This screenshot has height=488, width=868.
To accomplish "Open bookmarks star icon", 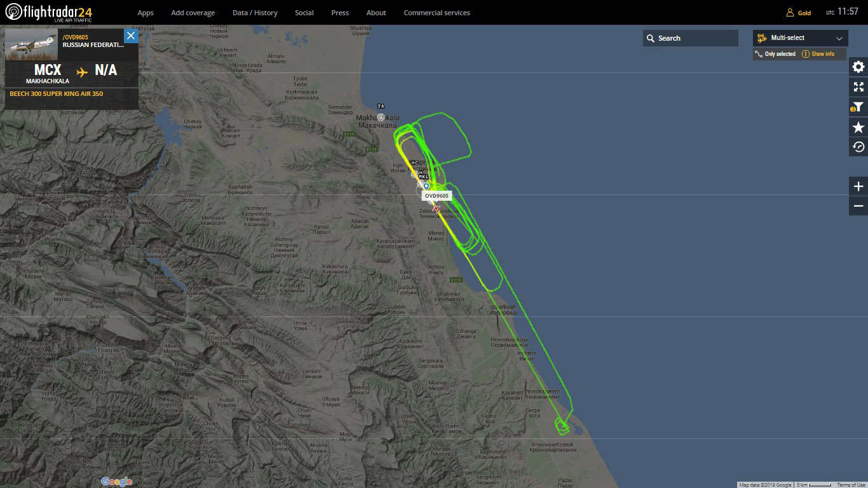I will (858, 128).
